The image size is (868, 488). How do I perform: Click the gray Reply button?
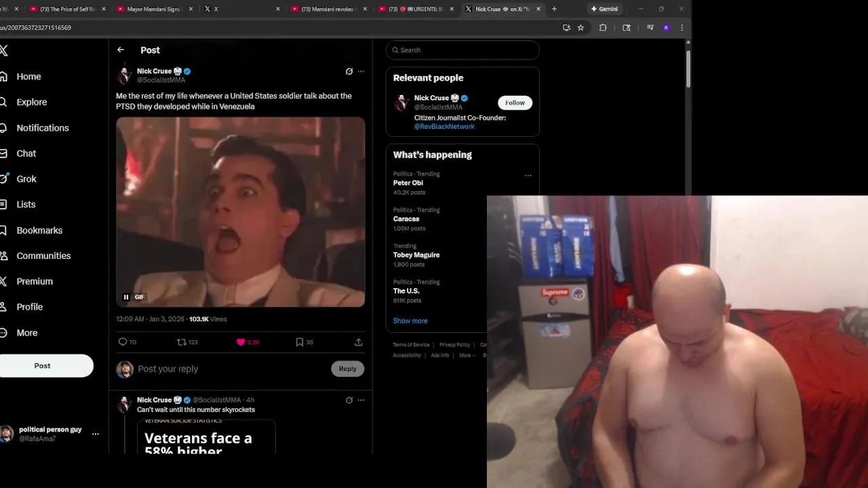(347, 369)
